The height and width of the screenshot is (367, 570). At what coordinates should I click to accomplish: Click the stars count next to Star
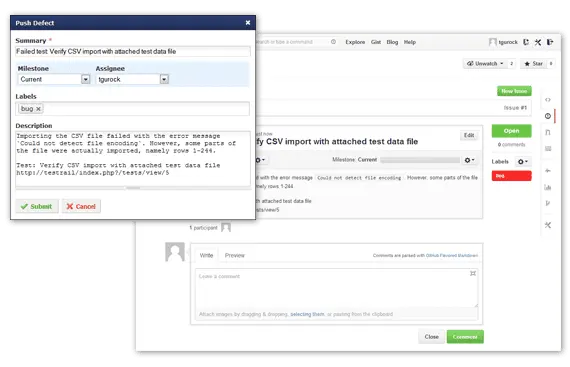[551, 64]
